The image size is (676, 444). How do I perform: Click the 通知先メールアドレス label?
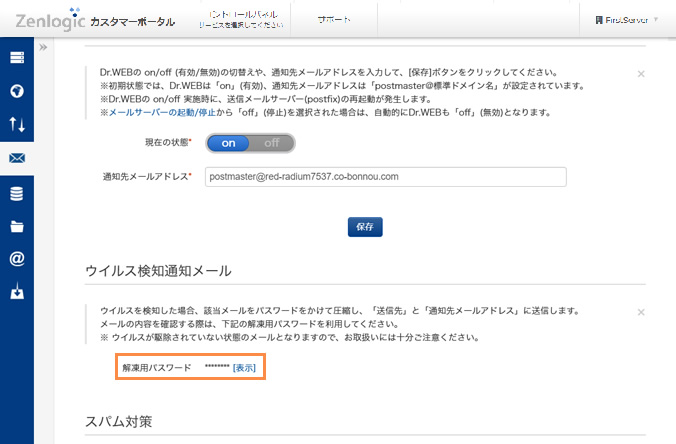(147, 177)
